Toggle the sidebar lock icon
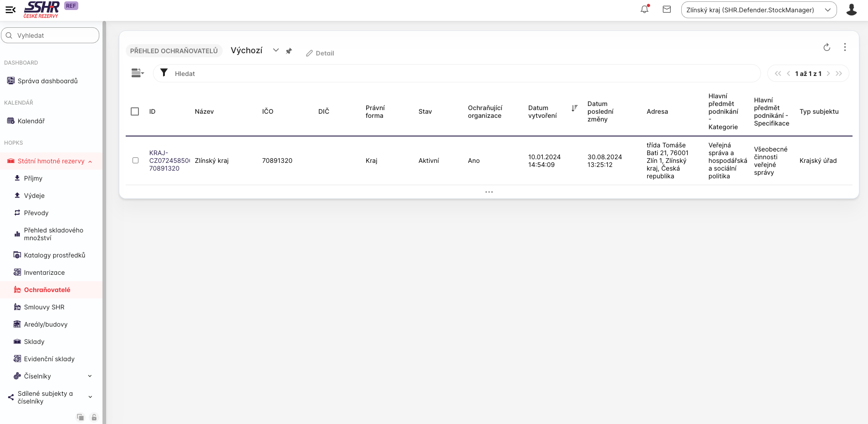The width and height of the screenshot is (868, 424). [x=94, y=417]
